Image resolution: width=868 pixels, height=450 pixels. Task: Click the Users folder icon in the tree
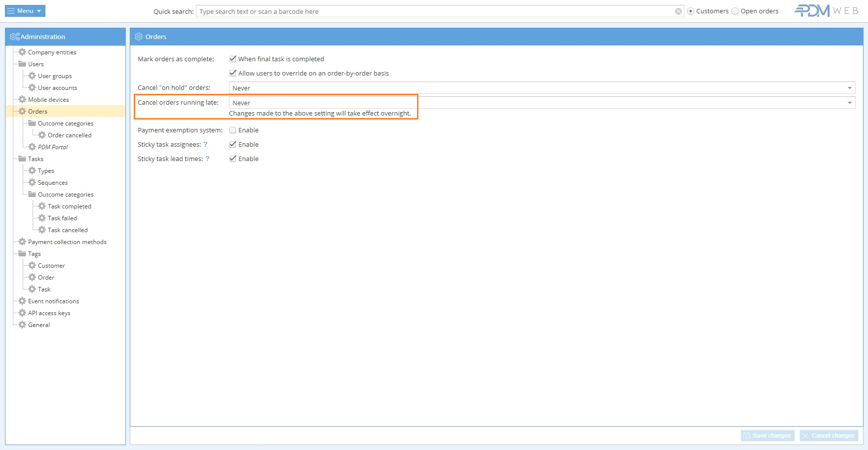tap(22, 64)
